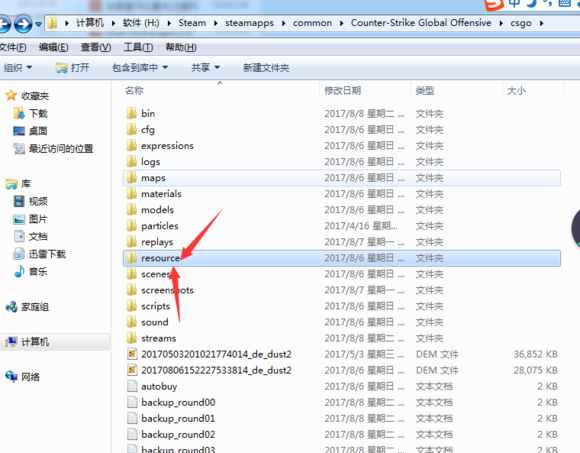Go forward with the navigation arrow button
The width and height of the screenshot is (580, 453).
click(x=23, y=24)
